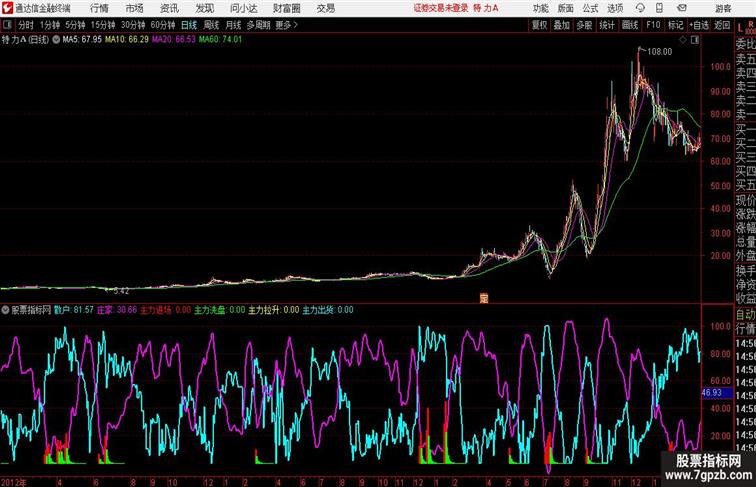Switch to the 60分钟 period tab
The image size is (756, 487).
tap(163, 25)
